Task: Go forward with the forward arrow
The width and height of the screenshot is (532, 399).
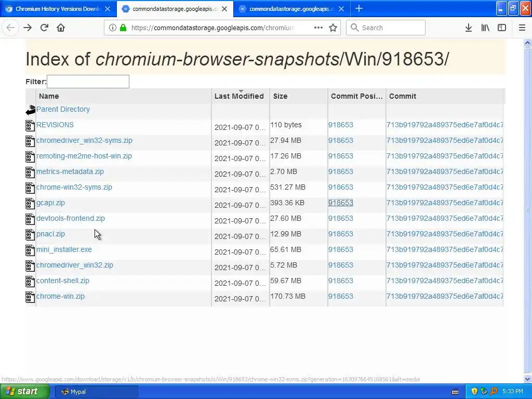Action: (28, 28)
